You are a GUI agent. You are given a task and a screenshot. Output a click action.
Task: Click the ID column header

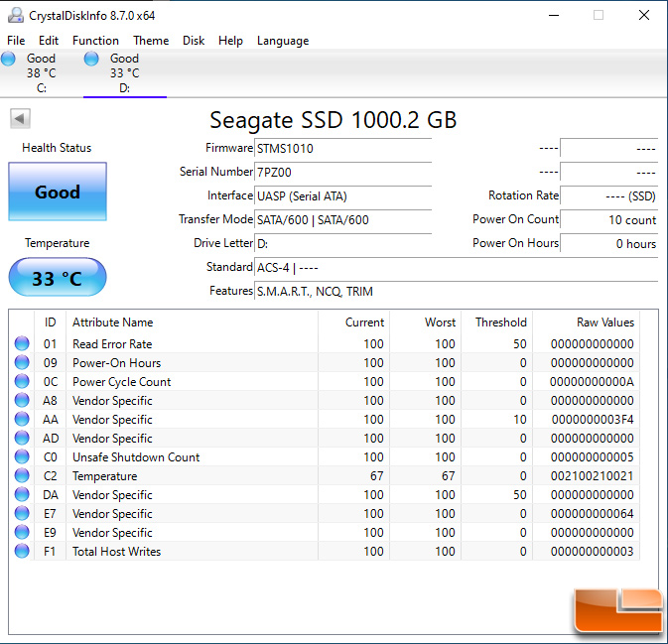click(x=51, y=322)
